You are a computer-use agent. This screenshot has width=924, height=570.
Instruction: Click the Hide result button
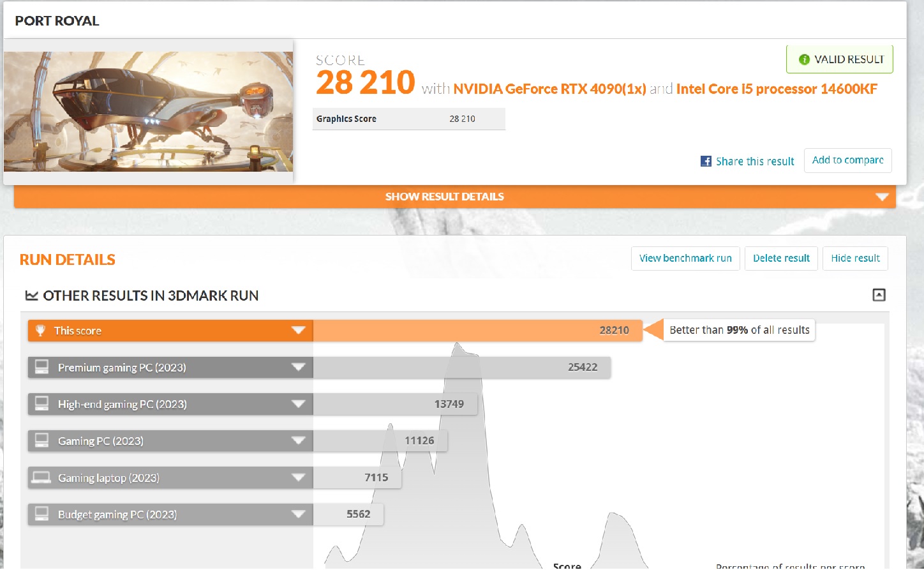click(855, 259)
